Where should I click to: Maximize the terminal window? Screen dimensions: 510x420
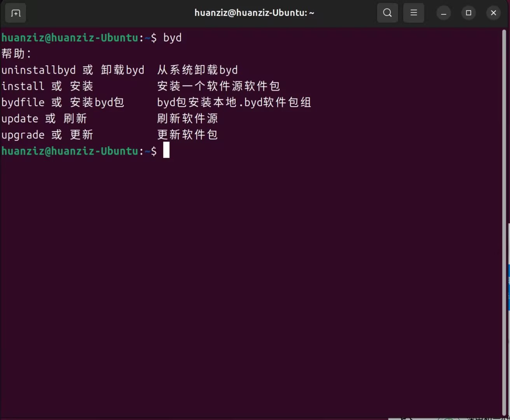(468, 13)
